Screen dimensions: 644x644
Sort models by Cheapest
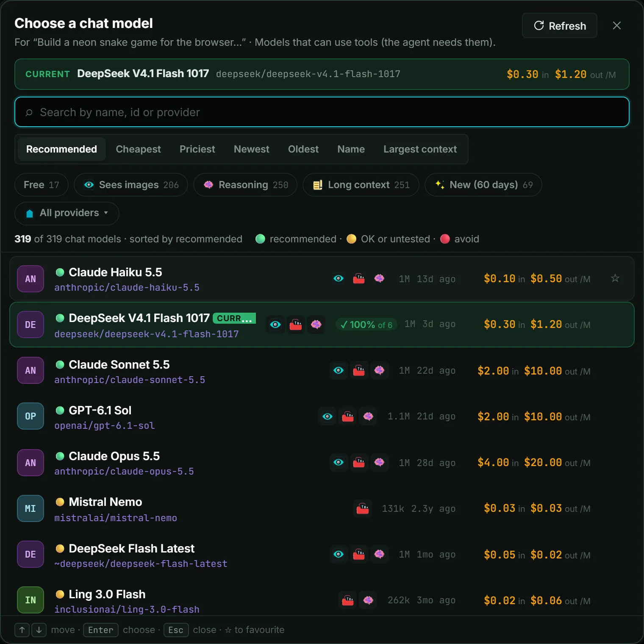click(138, 149)
